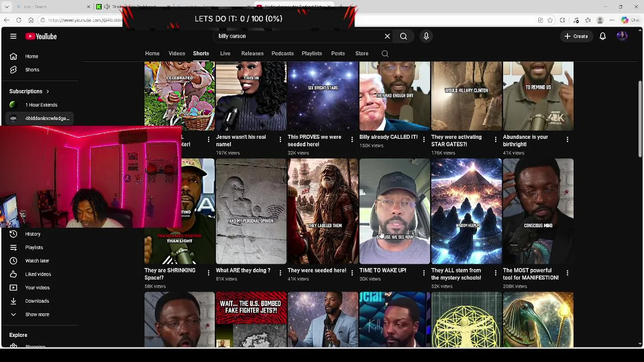Image resolution: width=644 pixels, height=362 pixels.
Task: Click the browser address bar URL
Action: click(x=86, y=20)
